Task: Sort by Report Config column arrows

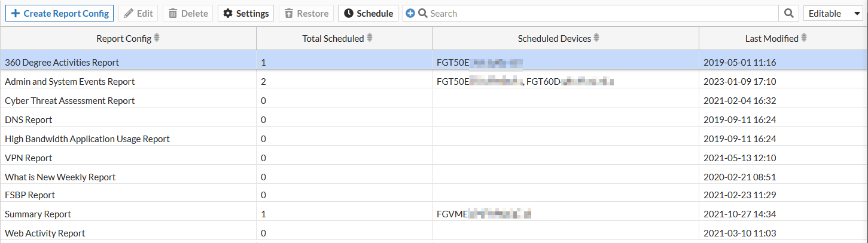Action: 157,38
